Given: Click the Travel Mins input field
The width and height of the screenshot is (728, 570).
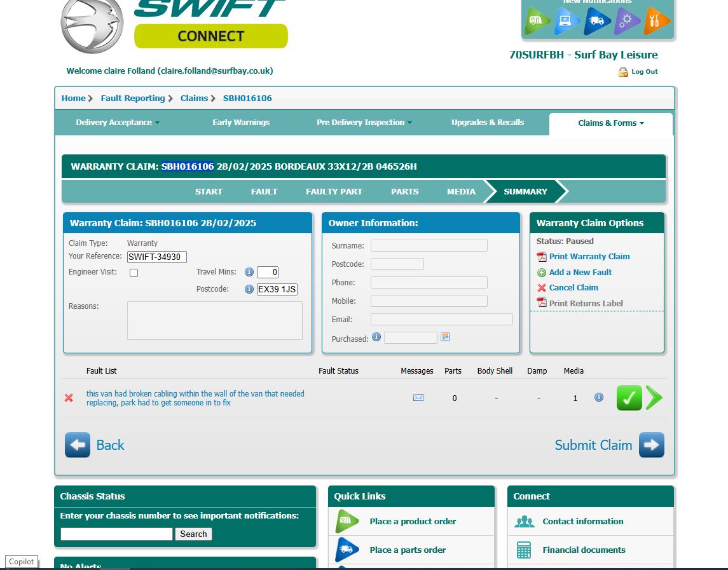Looking at the screenshot, I should click(268, 273).
